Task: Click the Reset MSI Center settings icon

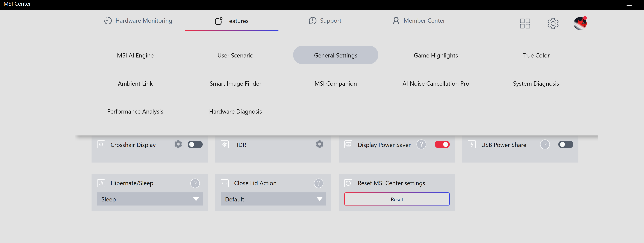Action: click(348, 183)
